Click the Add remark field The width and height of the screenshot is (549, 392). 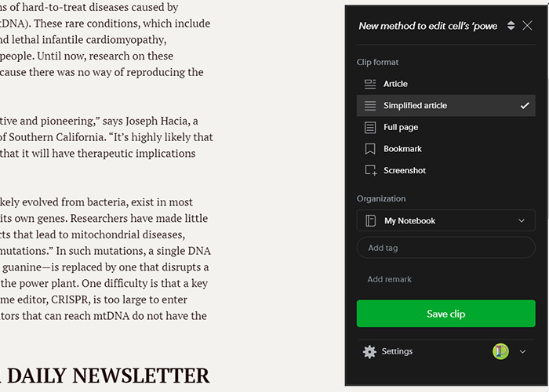point(445,279)
